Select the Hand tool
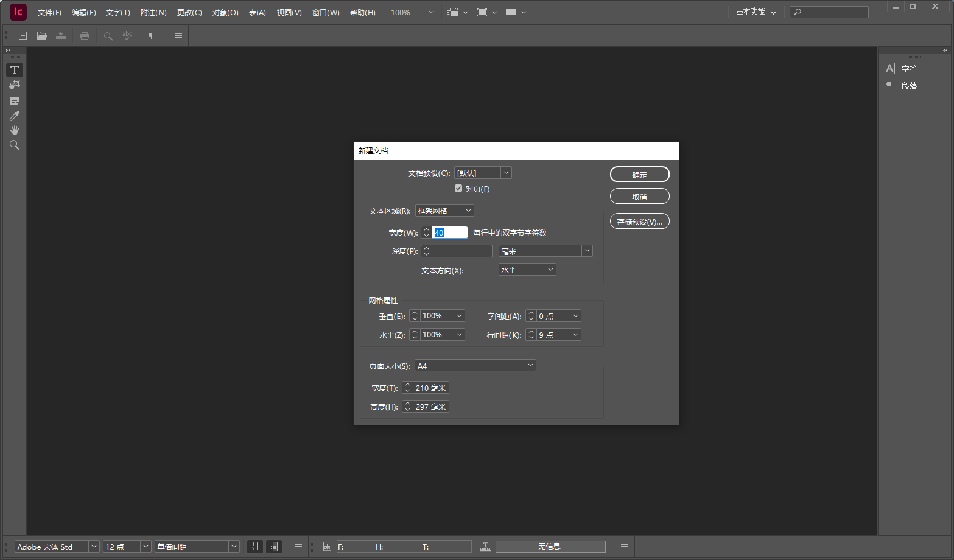Image resolution: width=954 pixels, height=560 pixels. [x=15, y=130]
